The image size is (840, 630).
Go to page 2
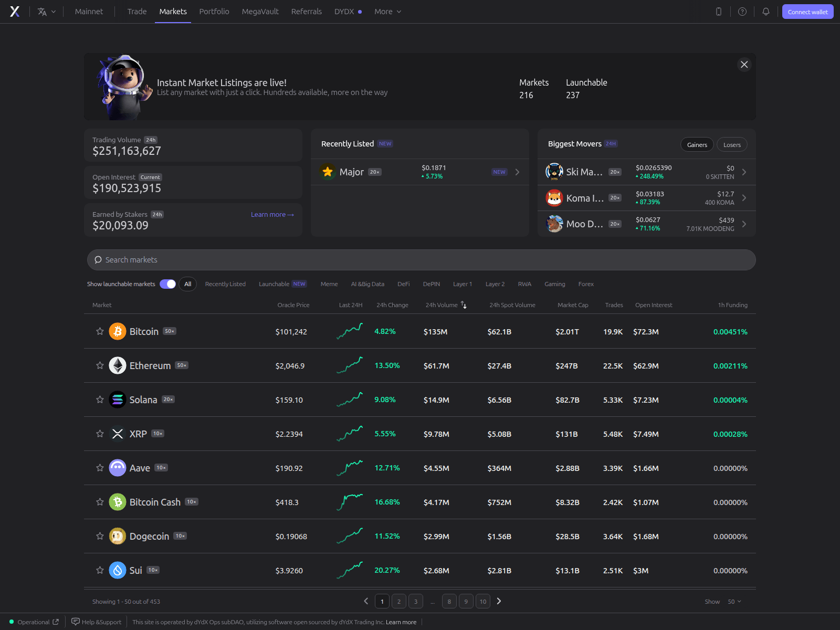(399, 601)
